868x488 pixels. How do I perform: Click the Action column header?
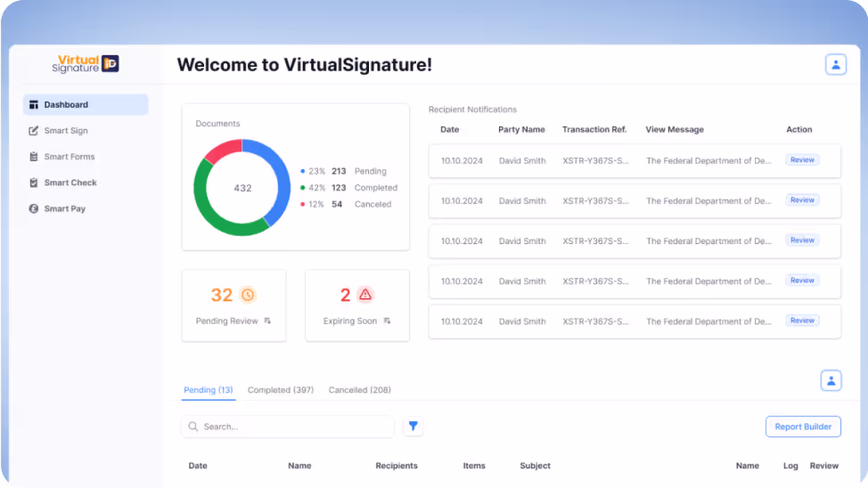pos(799,129)
